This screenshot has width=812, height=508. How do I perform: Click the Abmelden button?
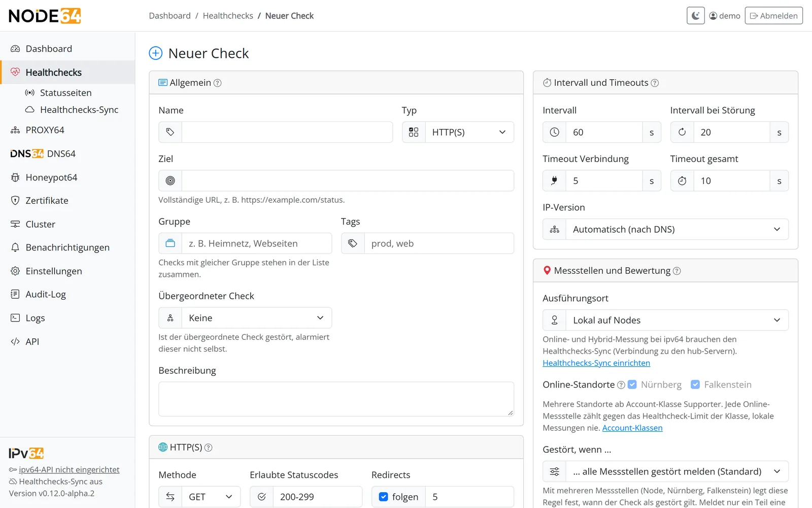(x=773, y=16)
